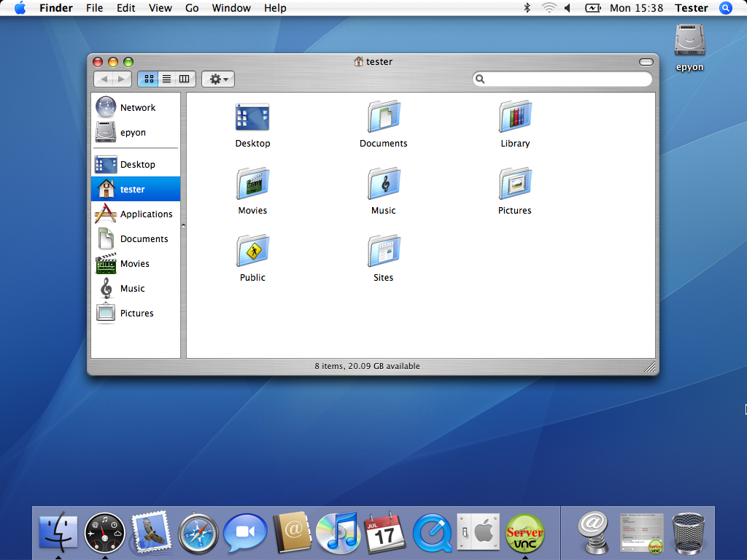The width and height of the screenshot is (747, 560).
Task: Switch the Finder window to list view
Action: point(166,79)
